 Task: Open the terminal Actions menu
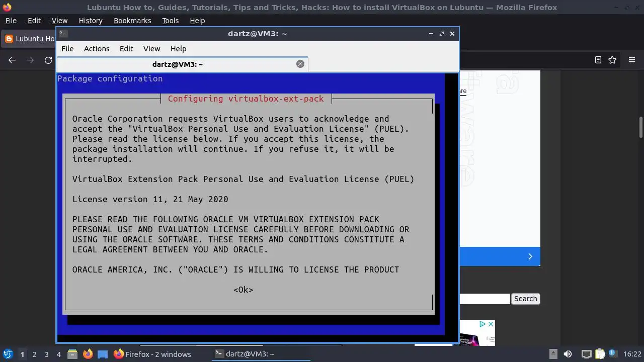[x=97, y=49]
